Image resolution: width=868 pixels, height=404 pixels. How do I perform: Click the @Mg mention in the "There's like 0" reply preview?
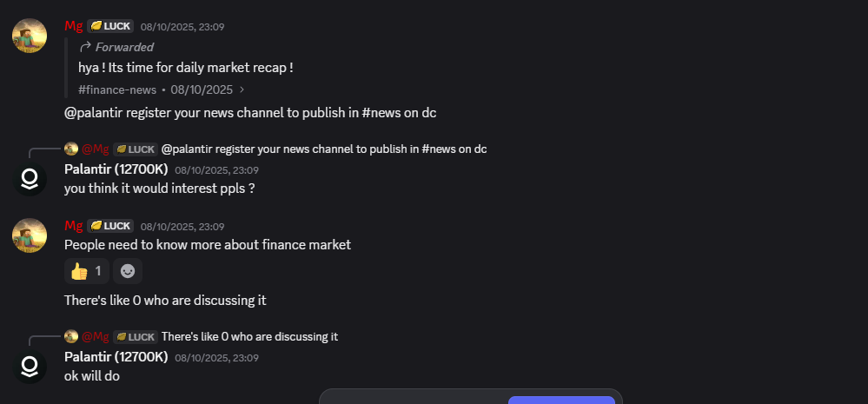96,336
